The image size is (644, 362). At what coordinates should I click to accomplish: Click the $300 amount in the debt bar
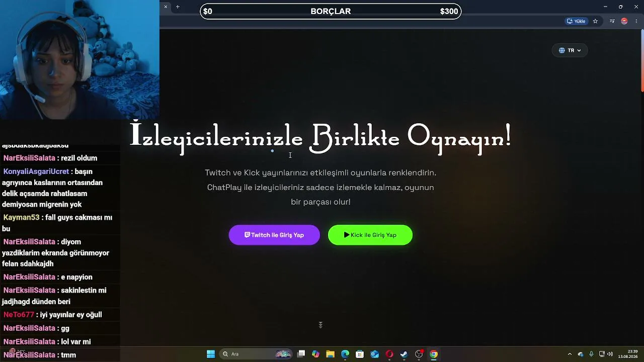coord(449,11)
